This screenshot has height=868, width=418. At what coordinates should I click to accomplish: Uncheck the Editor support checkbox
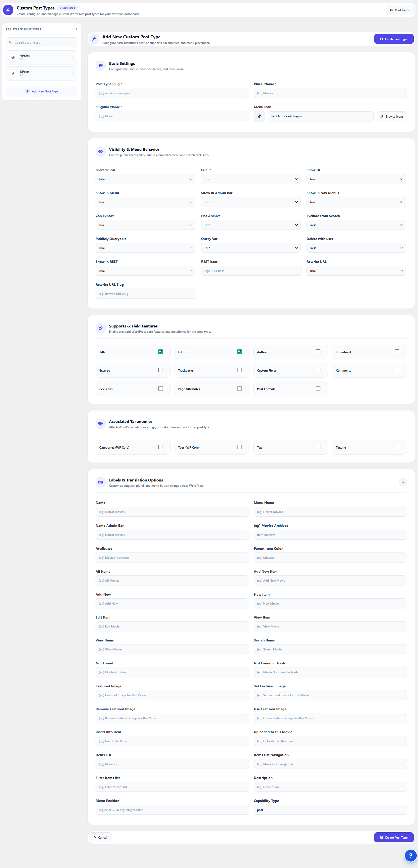tap(239, 352)
